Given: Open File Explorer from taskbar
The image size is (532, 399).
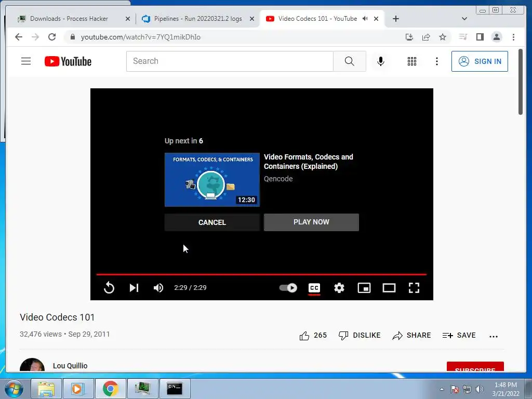Looking at the screenshot, I should coord(46,389).
